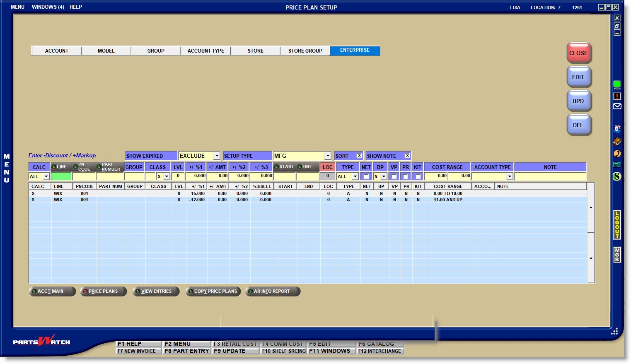Click the green S circle icon
The height and width of the screenshot is (364, 631).
[x=617, y=176]
